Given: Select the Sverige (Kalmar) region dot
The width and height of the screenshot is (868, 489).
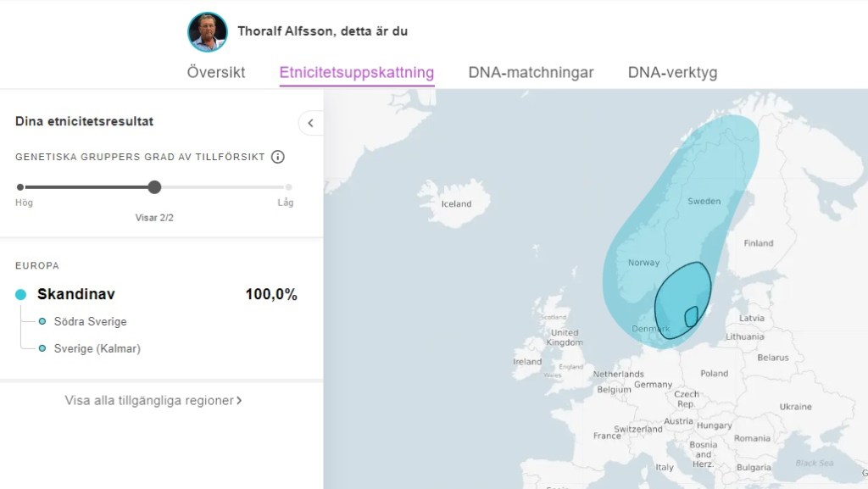Looking at the screenshot, I should click(42, 348).
